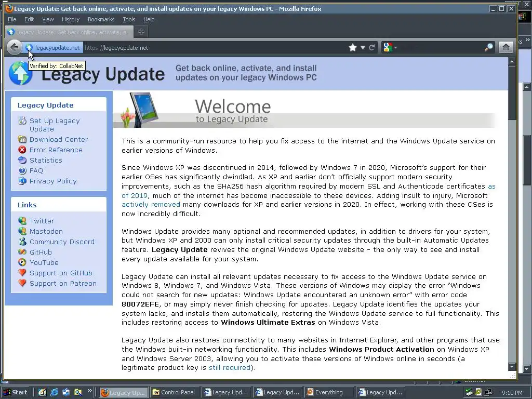Click the page scrollbar up arrow

[512, 62]
